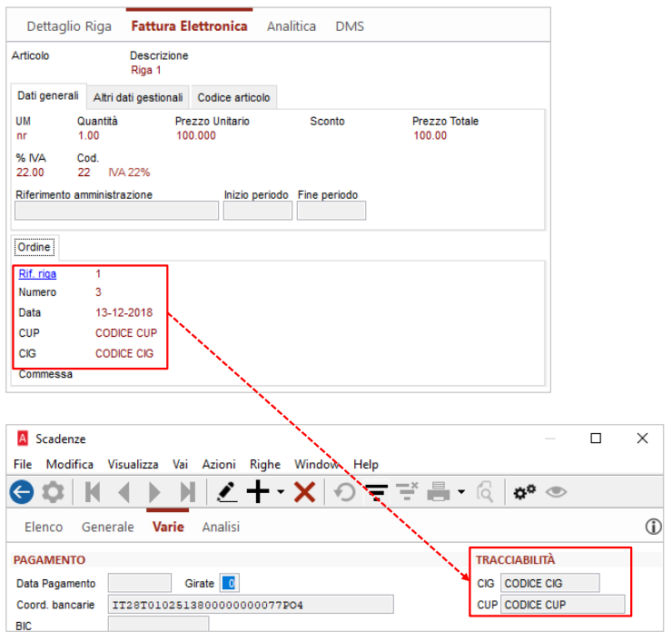672x641 pixels.
Task: Click the blue back arrow icon
Action: coord(22,492)
